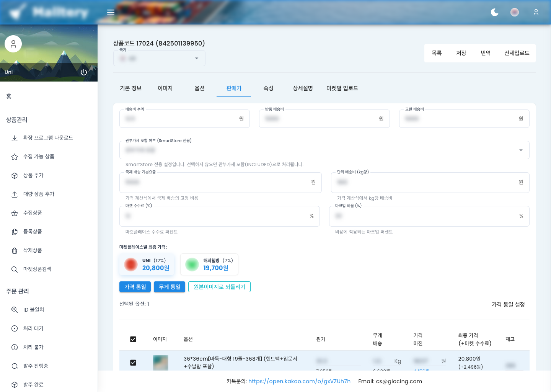This screenshot has width=551, height=392.
Task: Go to 홈 in the sidebar
Action: [9, 96]
